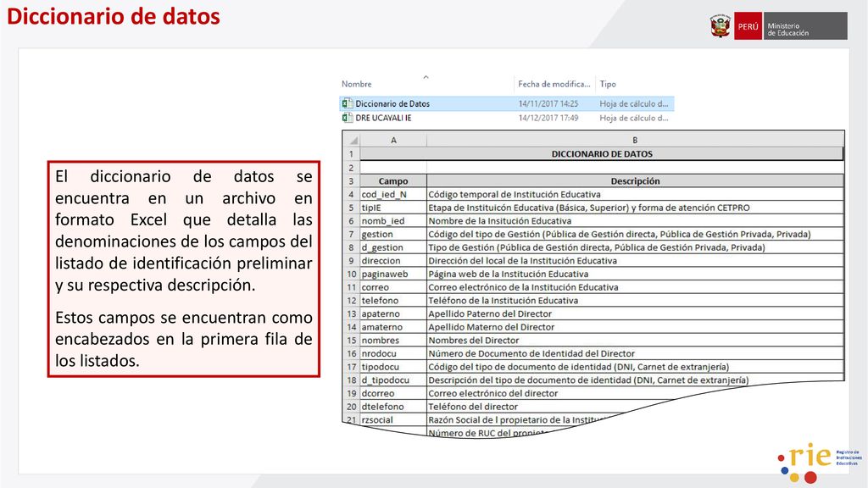The image size is (868, 488).
Task: Click the rzsocial cell
Action: click(393, 420)
